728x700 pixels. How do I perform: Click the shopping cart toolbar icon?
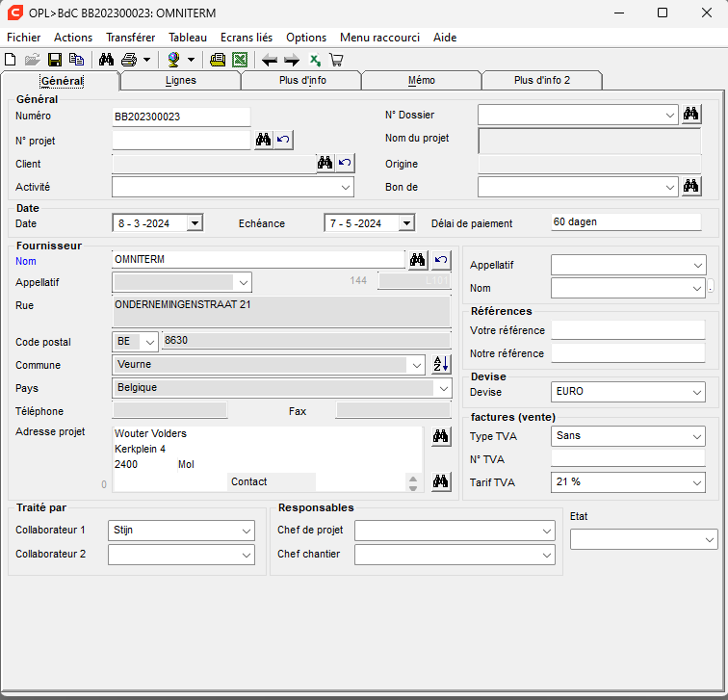coord(336,60)
